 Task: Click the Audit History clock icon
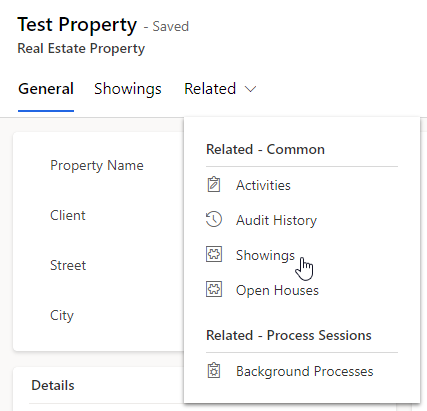tap(214, 219)
